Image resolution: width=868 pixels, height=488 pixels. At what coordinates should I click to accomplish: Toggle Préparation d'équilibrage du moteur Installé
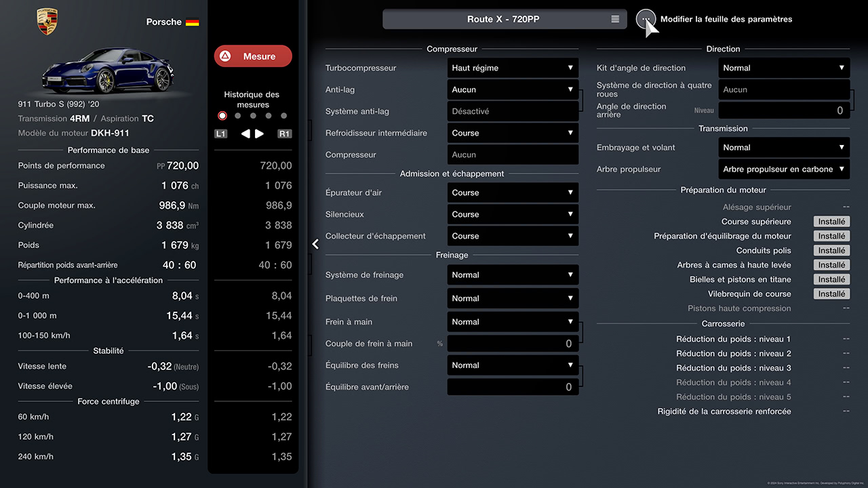pos(831,236)
